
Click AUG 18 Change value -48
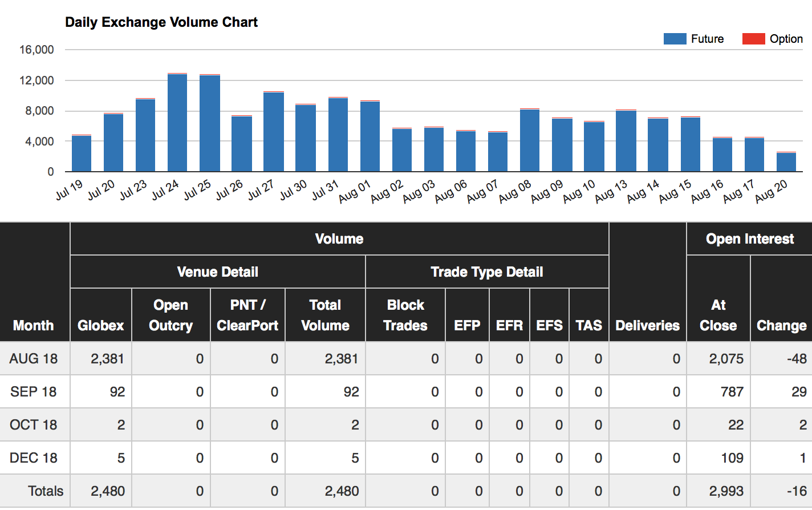pos(797,359)
